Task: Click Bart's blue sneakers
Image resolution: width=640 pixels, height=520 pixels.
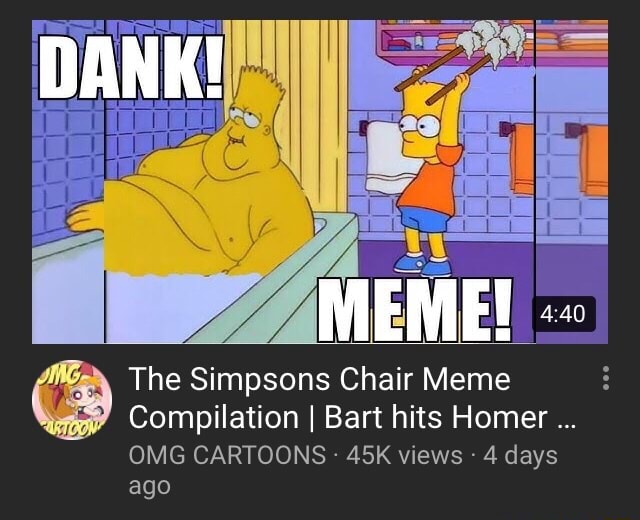Action: tap(423, 264)
